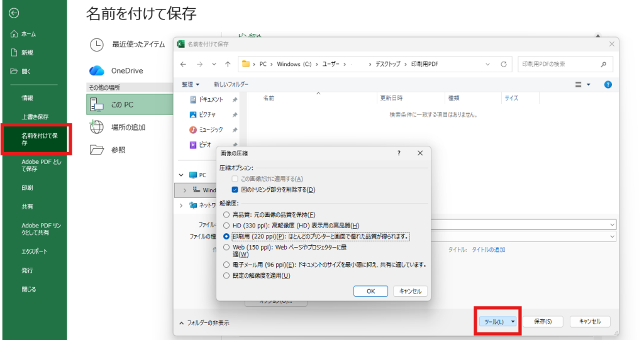Select 上書き保存 in the sidebar
This screenshot has height=340, width=644.
tap(35, 117)
